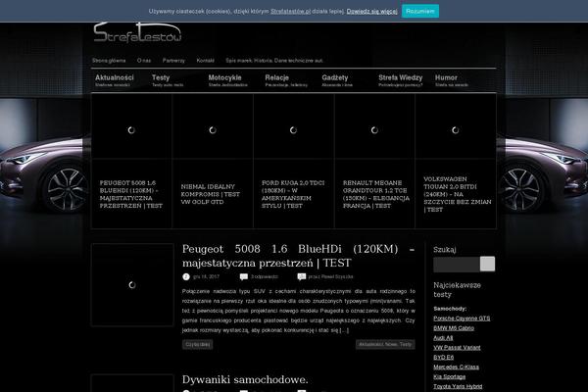Screen dimensions: 588x392
Task: Open slider thumbnail above VW Golf GTD caption
Action: pos(213,126)
